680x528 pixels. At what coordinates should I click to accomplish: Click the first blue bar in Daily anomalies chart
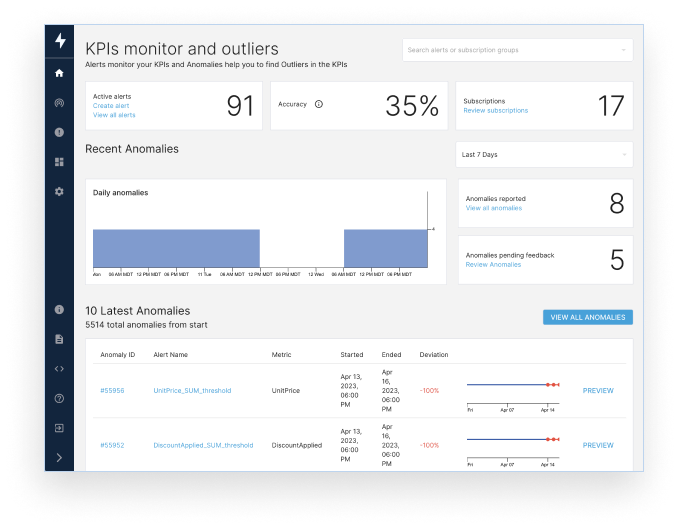[177, 248]
